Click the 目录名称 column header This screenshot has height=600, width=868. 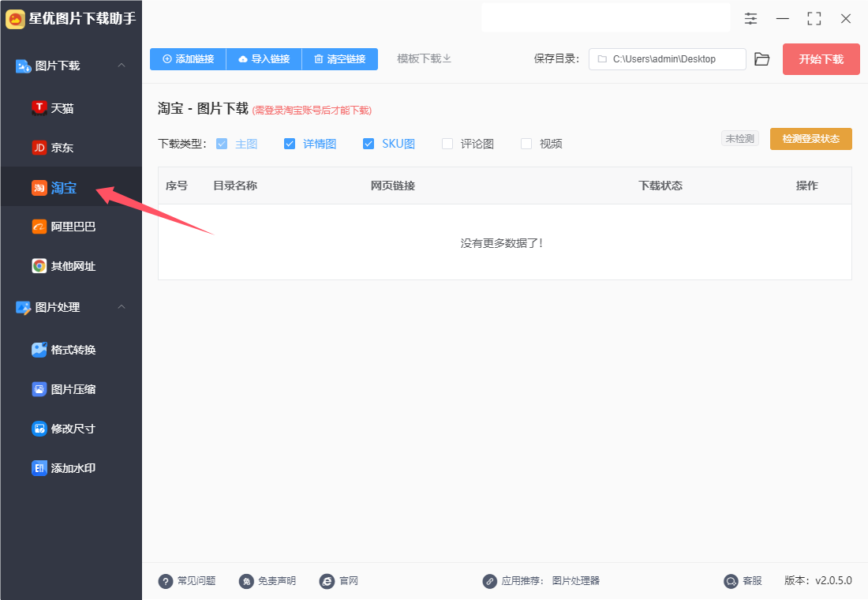click(x=235, y=186)
